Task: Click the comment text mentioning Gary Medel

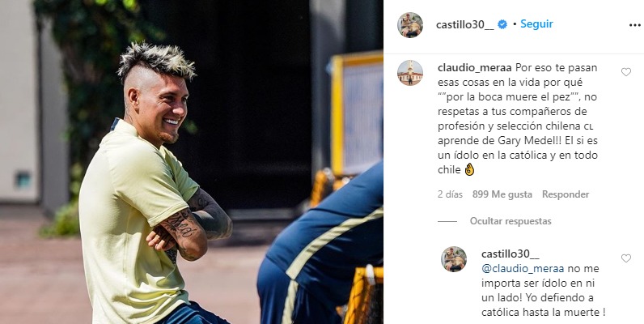Action: 517,118
